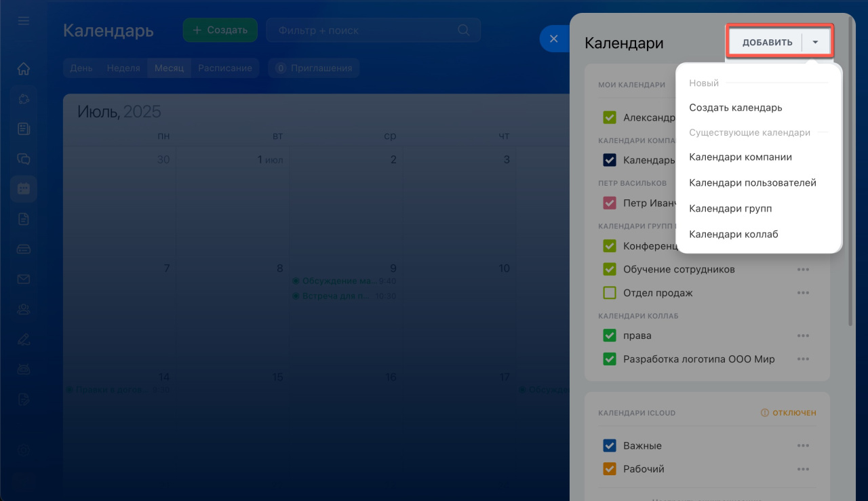The width and height of the screenshot is (868, 501).
Task: Toggle the Рабочий iCloud calendar checkbox
Action: 609,468
